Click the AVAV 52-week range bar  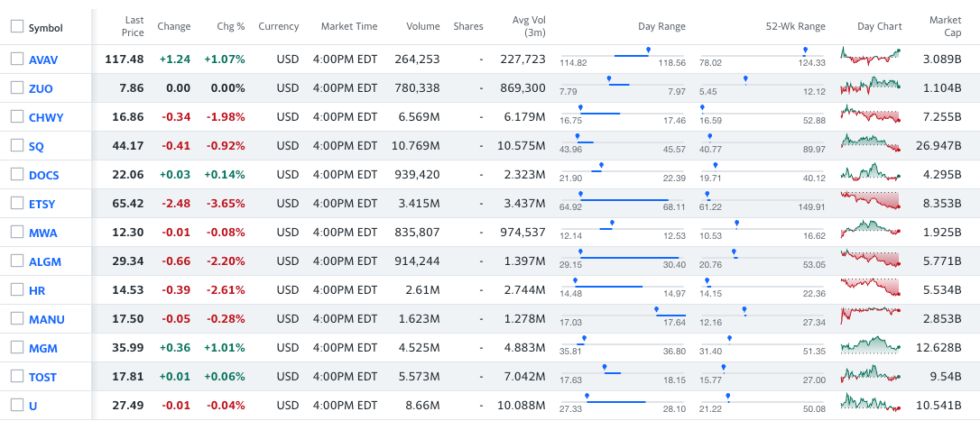763,56
